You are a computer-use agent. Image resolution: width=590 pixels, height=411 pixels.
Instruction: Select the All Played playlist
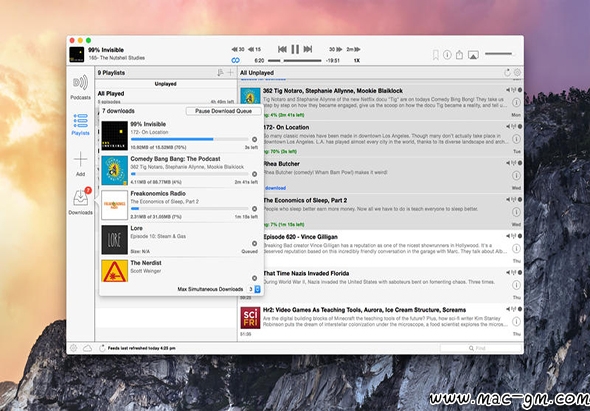pos(166,97)
